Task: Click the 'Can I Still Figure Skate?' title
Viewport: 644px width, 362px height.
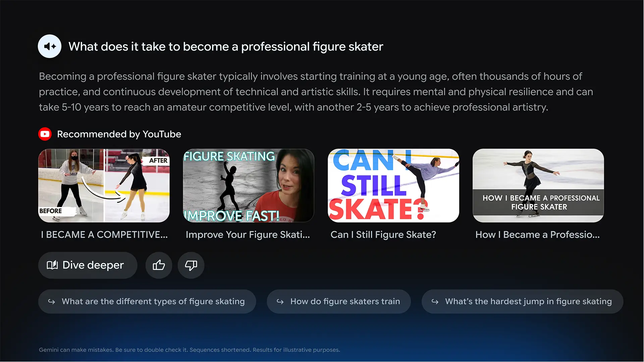Action: click(383, 235)
